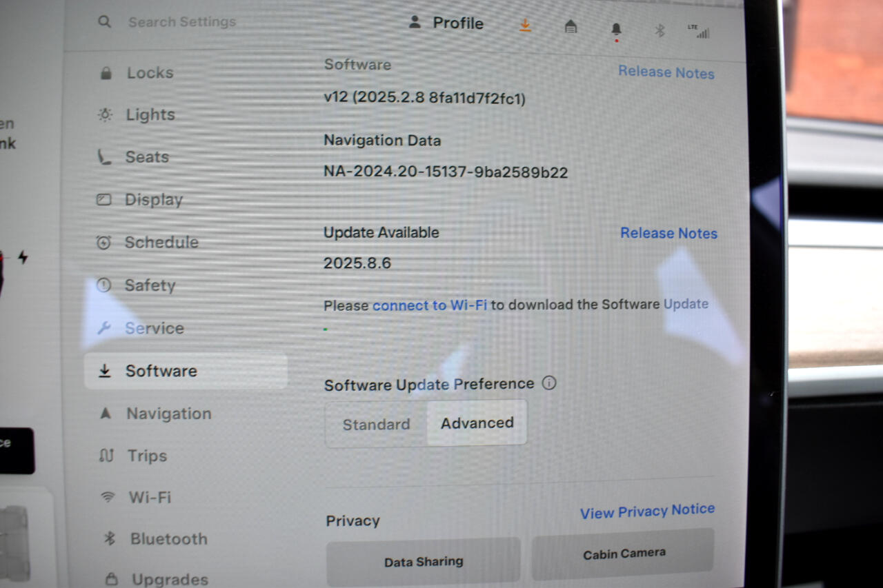Tap the Software Update Preference info icon
The height and width of the screenshot is (588, 883).
click(x=549, y=383)
